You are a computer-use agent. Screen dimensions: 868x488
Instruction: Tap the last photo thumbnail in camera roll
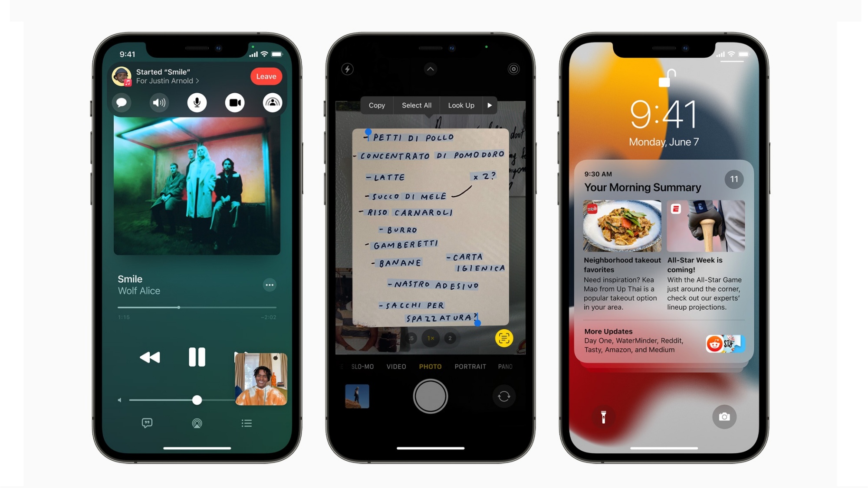356,396
